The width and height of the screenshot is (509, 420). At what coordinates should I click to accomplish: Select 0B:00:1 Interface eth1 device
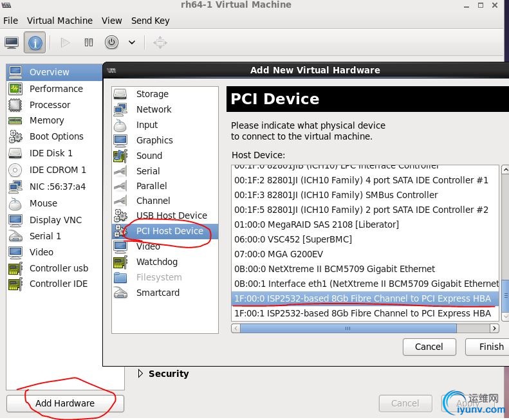[x=366, y=284]
